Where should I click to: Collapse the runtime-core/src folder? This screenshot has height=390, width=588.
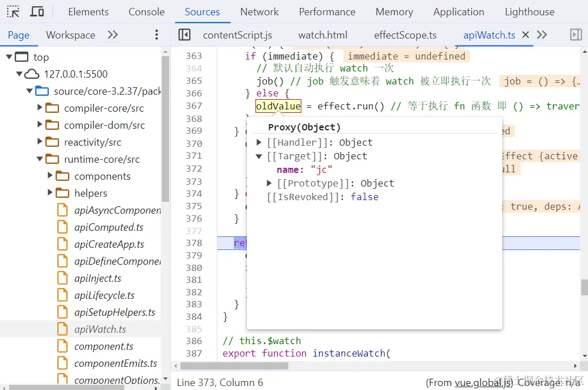coord(40,159)
